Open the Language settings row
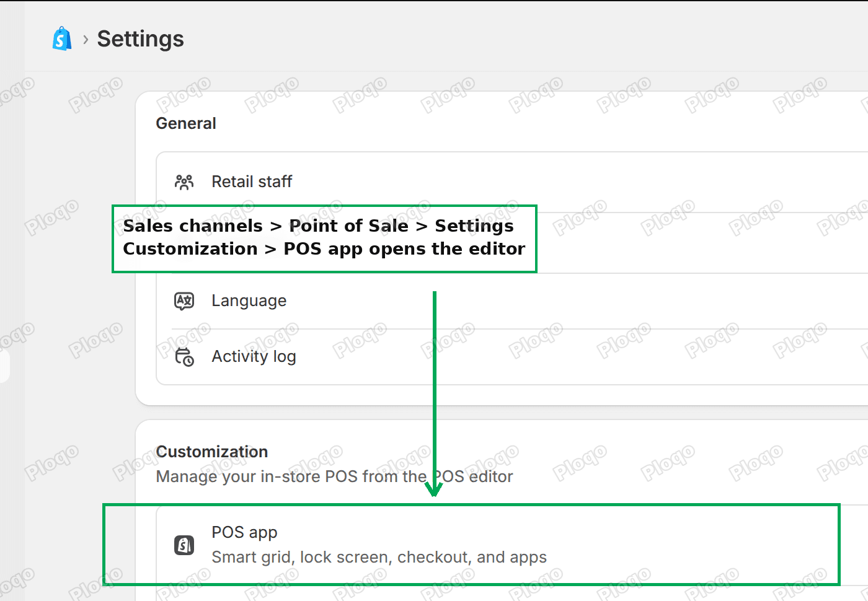The width and height of the screenshot is (868, 601). (x=512, y=301)
